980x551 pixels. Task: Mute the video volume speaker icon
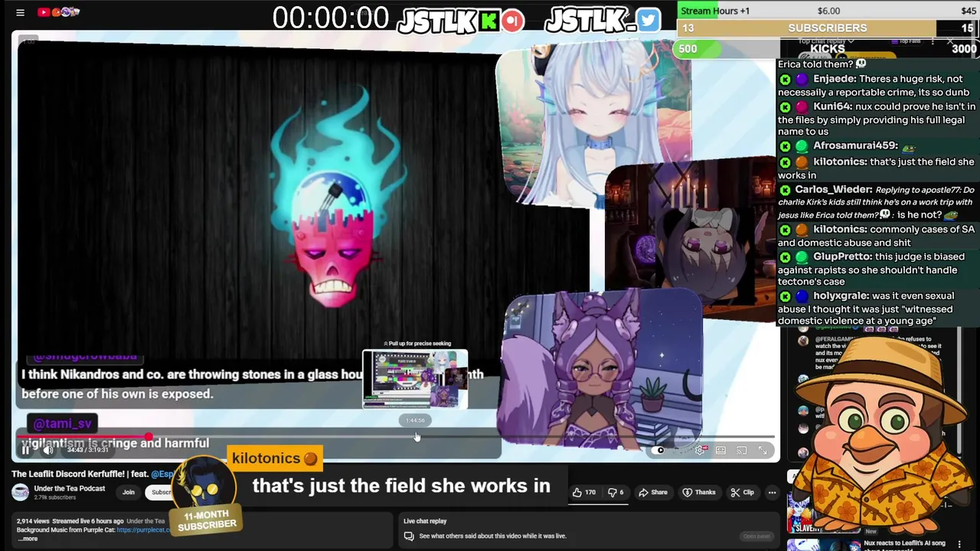pos(48,450)
